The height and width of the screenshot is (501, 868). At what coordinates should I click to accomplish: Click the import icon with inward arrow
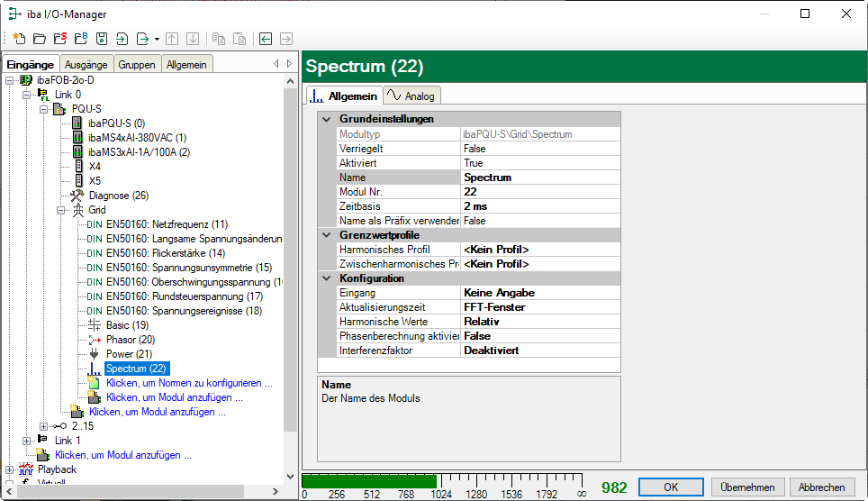point(122,39)
